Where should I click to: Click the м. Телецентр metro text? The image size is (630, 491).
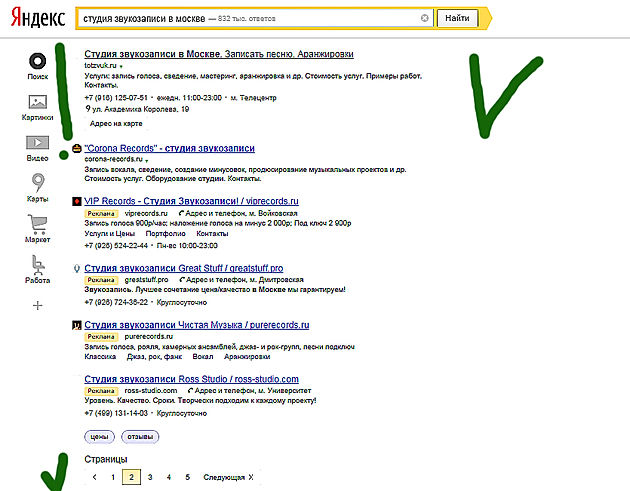pos(254,98)
